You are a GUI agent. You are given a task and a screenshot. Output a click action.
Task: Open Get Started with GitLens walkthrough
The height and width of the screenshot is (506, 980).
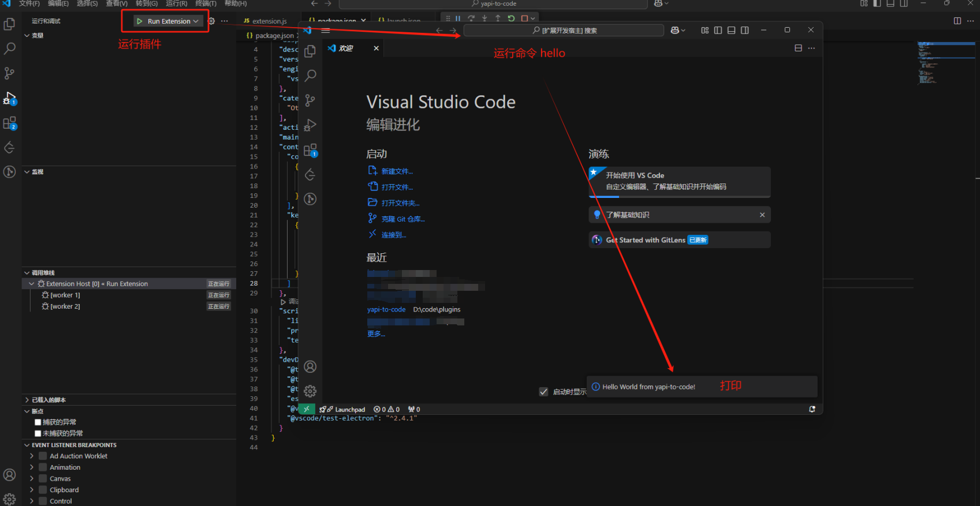pyautogui.click(x=679, y=240)
